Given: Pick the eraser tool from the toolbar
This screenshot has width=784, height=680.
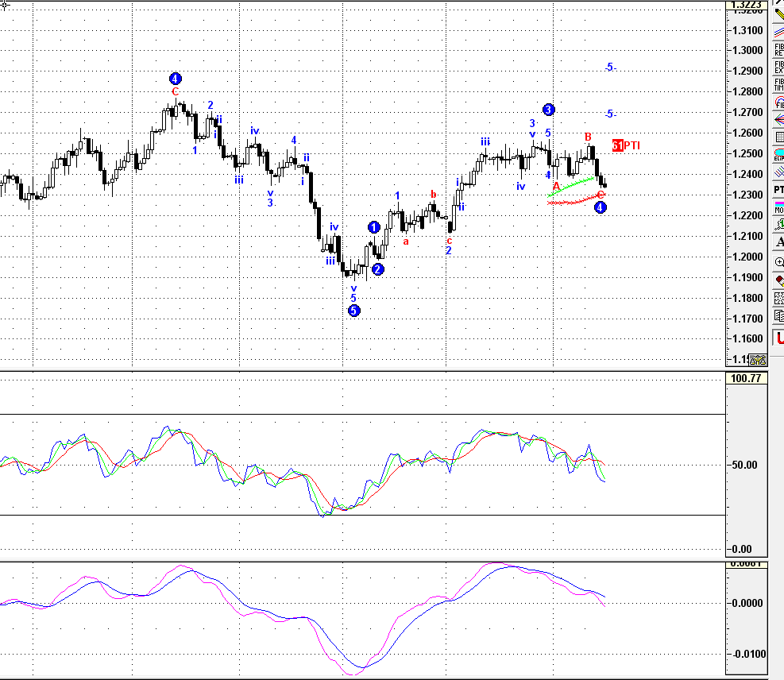Looking at the screenshot, I should pyautogui.click(x=777, y=280).
